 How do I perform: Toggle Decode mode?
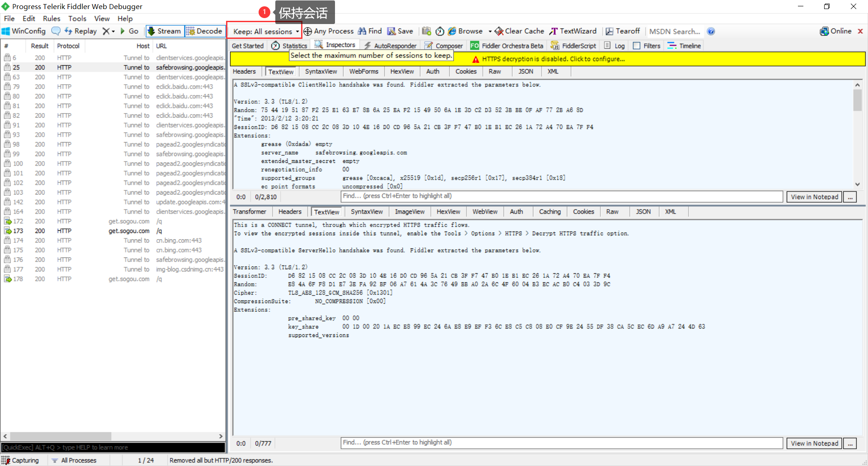click(204, 31)
